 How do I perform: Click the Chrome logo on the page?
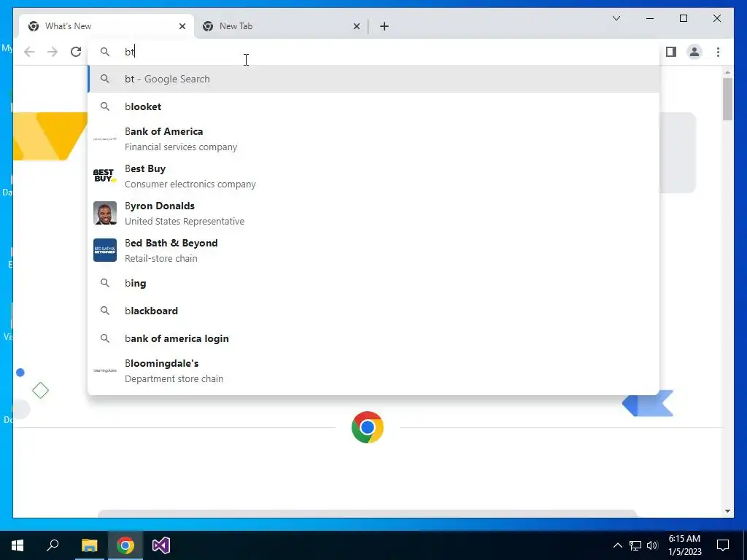pos(368,427)
